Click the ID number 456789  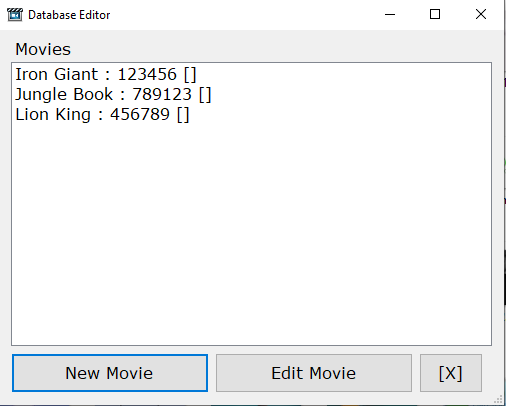pos(140,115)
